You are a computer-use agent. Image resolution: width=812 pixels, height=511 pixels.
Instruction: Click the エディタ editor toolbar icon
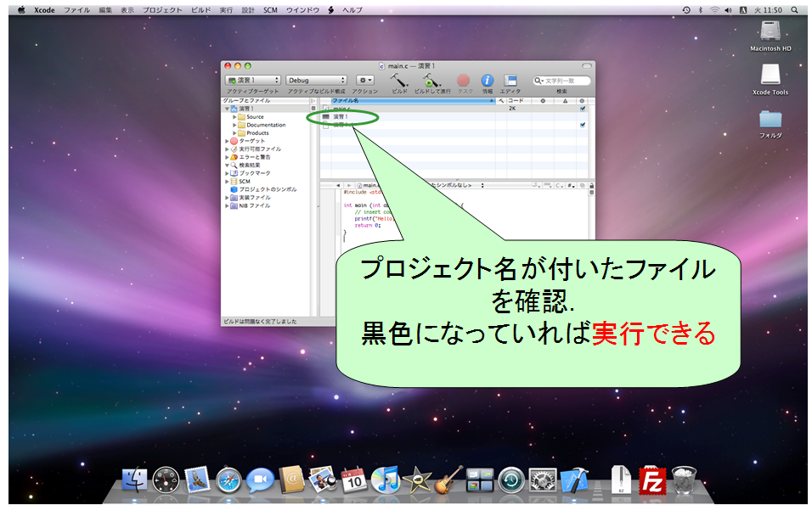[510, 81]
